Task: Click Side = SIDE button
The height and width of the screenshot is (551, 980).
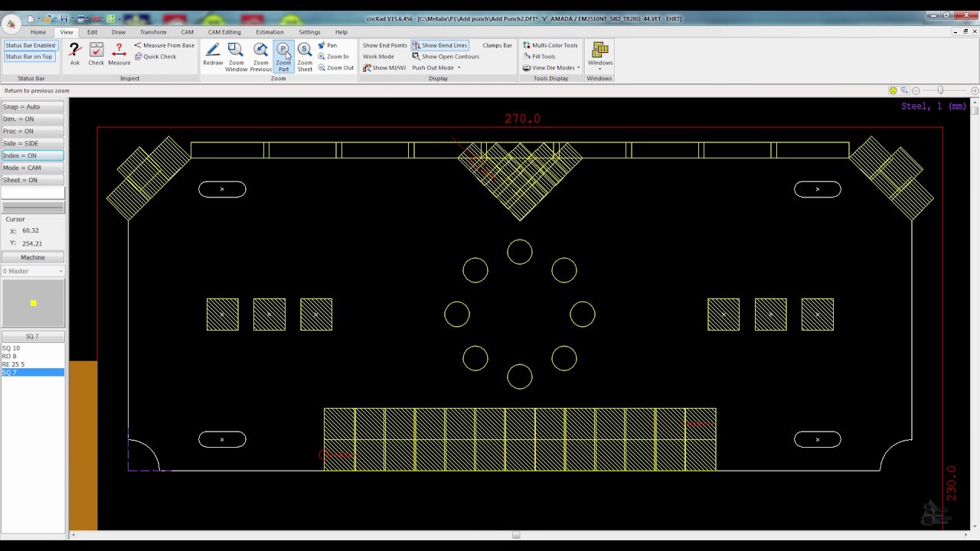Action: [x=33, y=143]
